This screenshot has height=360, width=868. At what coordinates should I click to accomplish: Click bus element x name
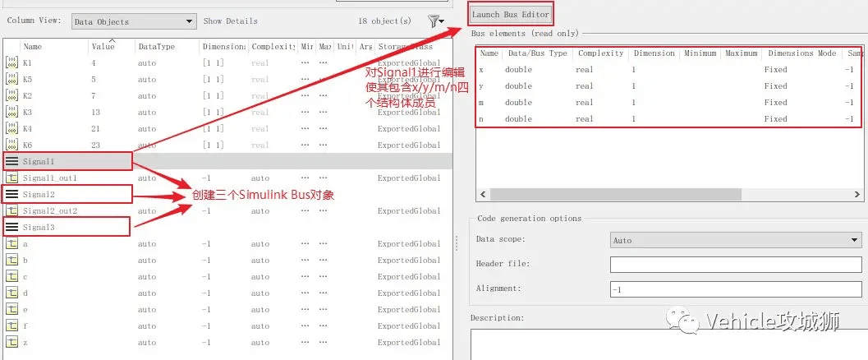click(x=481, y=69)
